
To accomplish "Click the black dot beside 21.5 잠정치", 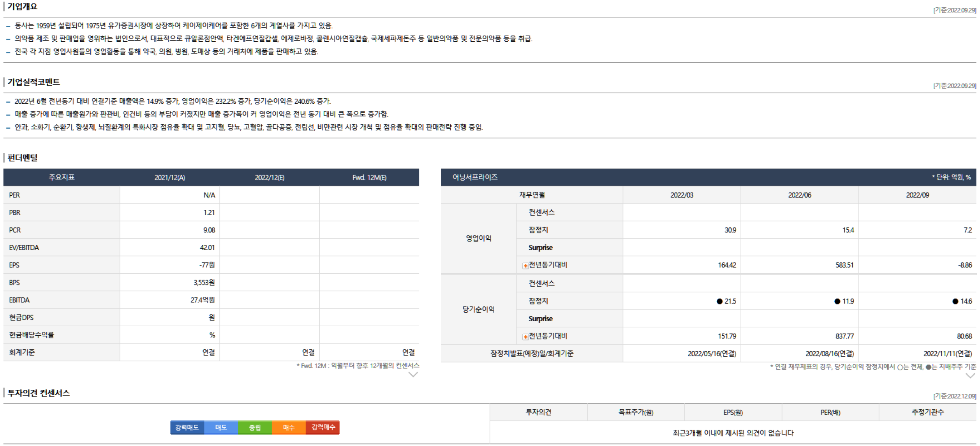I will (x=719, y=301).
